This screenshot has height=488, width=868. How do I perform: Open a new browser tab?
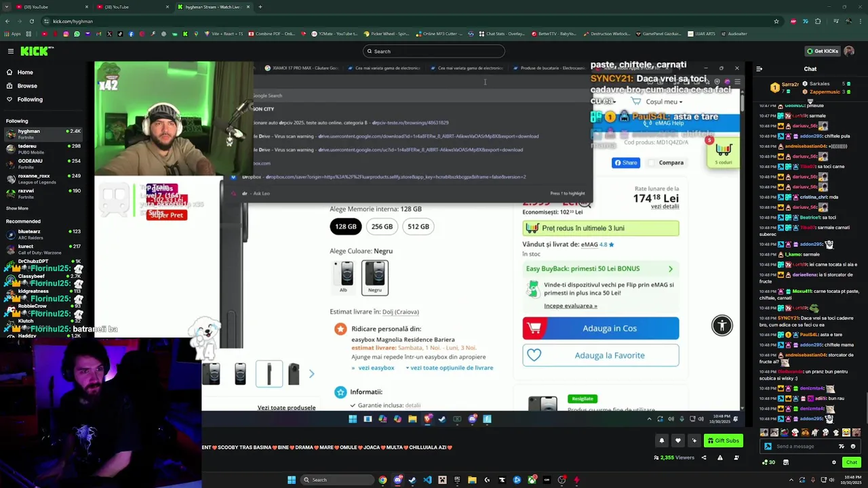coord(260,7)
